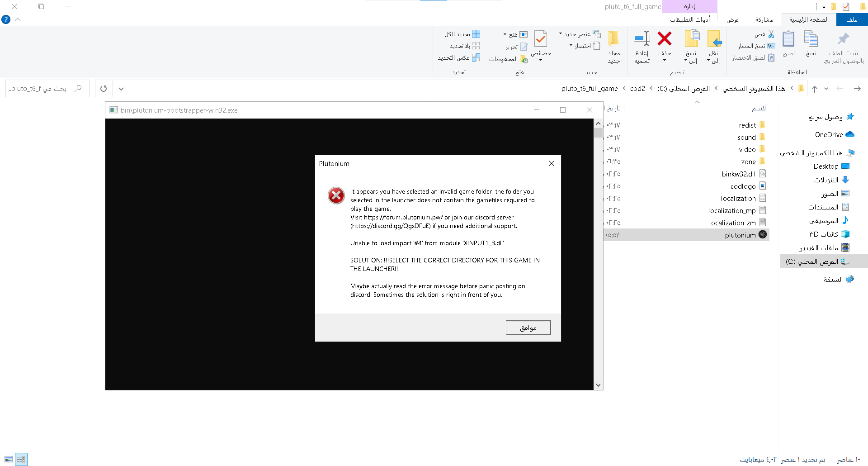Image resolution: width=868 pixels, height=466 pixels.
Task: Select Quick access (وصول سريع) in sidebar
Action: point(831,117)
